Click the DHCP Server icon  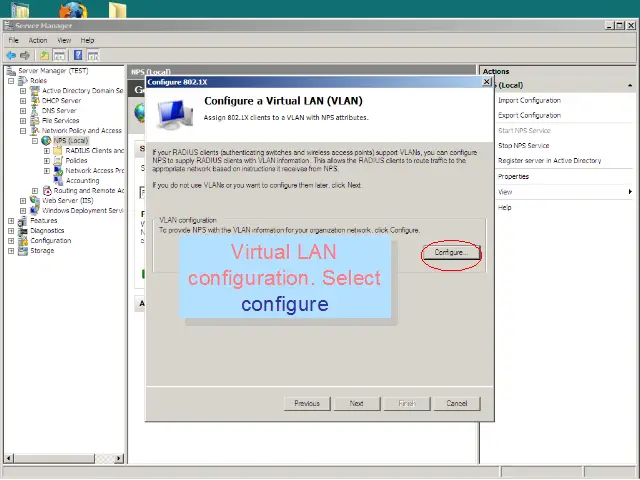coord(35,100)
